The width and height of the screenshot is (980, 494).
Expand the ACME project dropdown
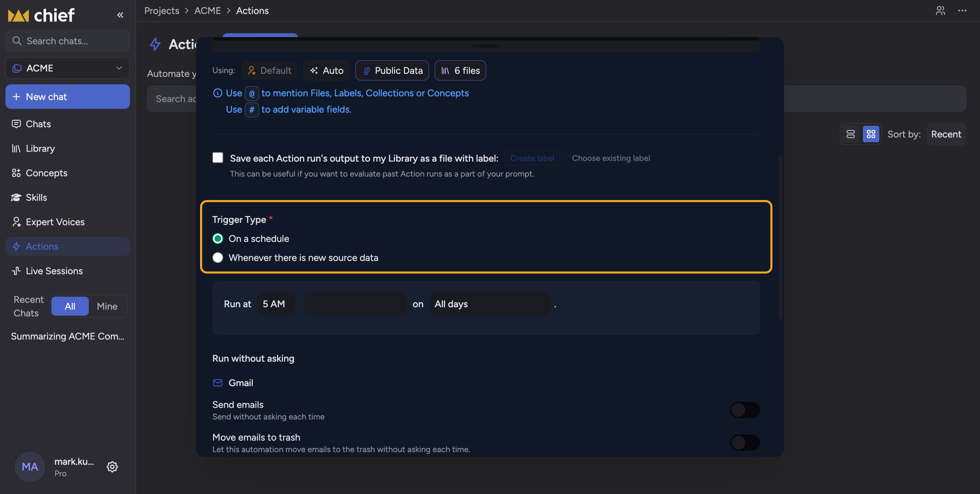(x=68, y=68)
